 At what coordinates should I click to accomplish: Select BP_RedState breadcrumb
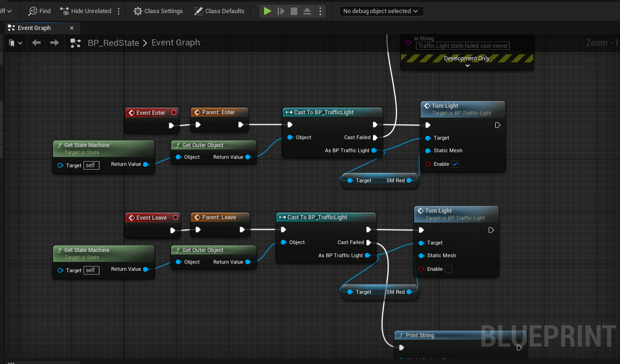113,43
